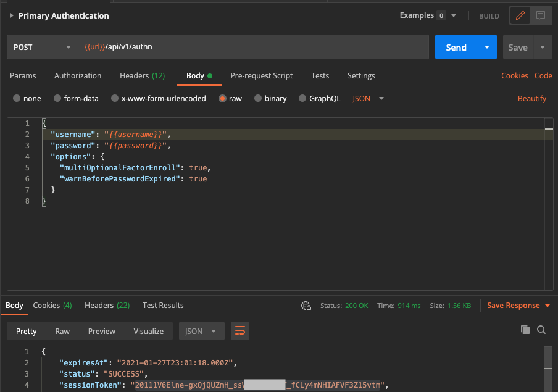558x392 pixels.
Task: Click the "password" line in request body
Action: coord(110,146)
